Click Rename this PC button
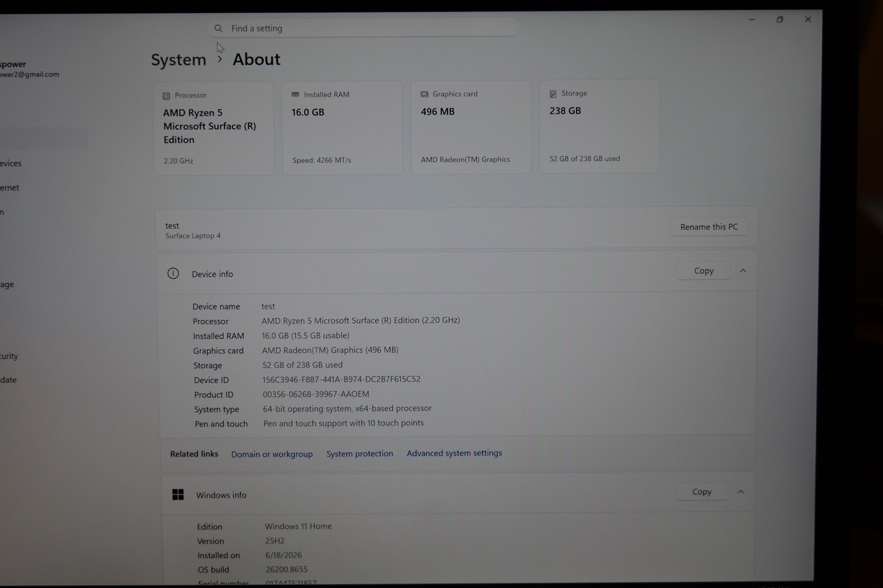This screenshot has width=883, height=588. coord(709,227)
